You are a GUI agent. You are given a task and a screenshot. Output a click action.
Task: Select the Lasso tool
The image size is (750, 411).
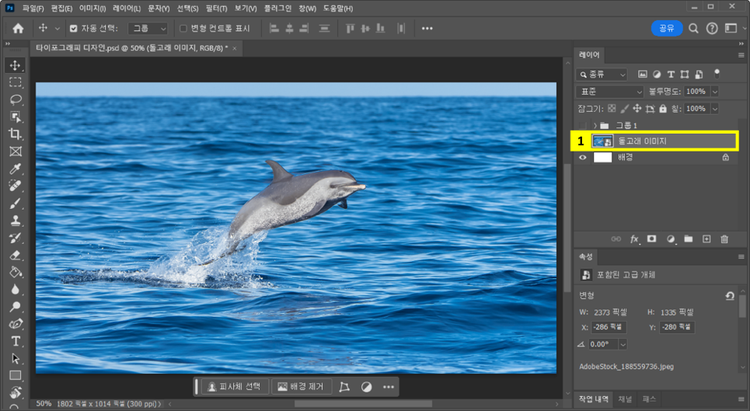tap(15, 99)
